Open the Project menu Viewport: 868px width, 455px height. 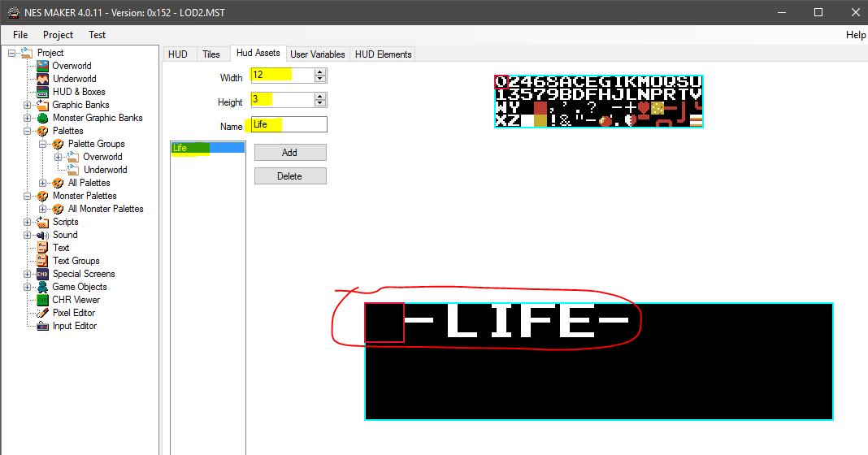(59, 34)
